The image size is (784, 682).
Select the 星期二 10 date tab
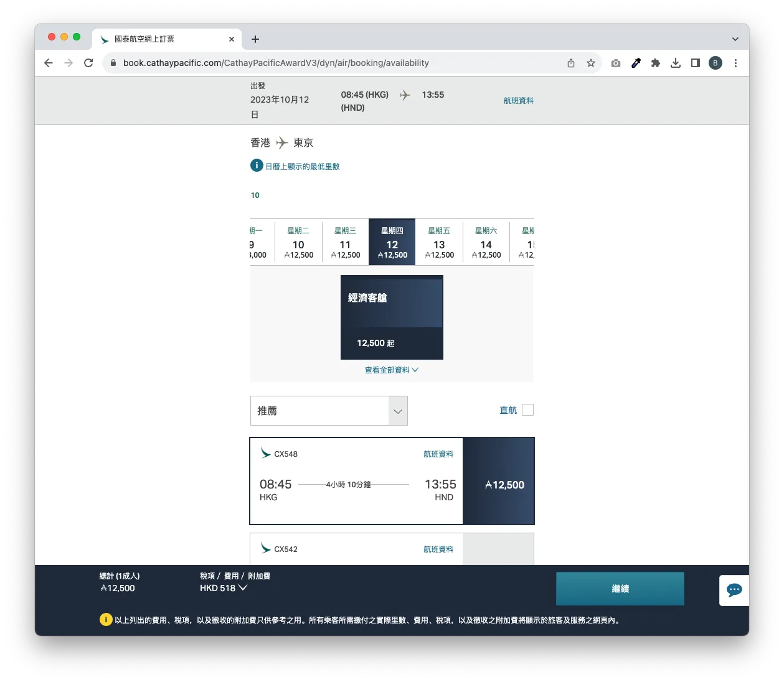click(x=299, y=243)
